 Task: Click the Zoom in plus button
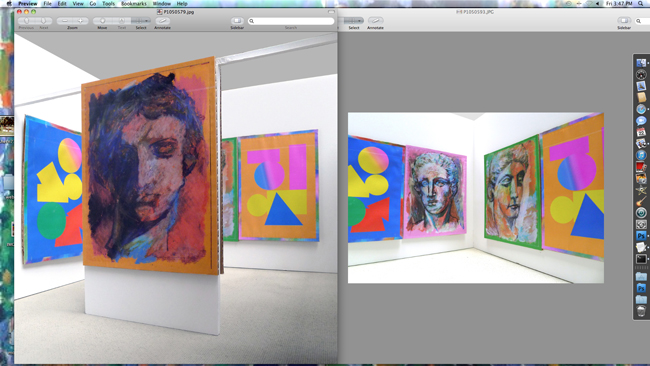point(80,21)
